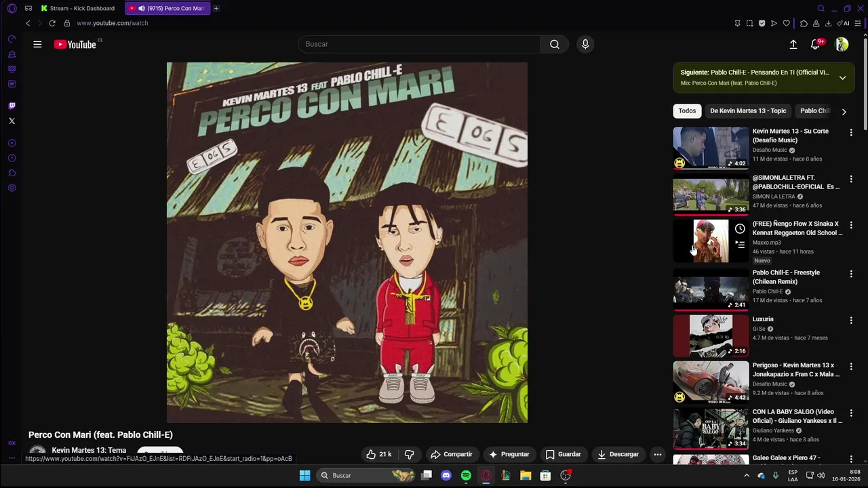Select the Todos filter chip
This screenshot has width=868, height=488.
(x=687, y=110)
